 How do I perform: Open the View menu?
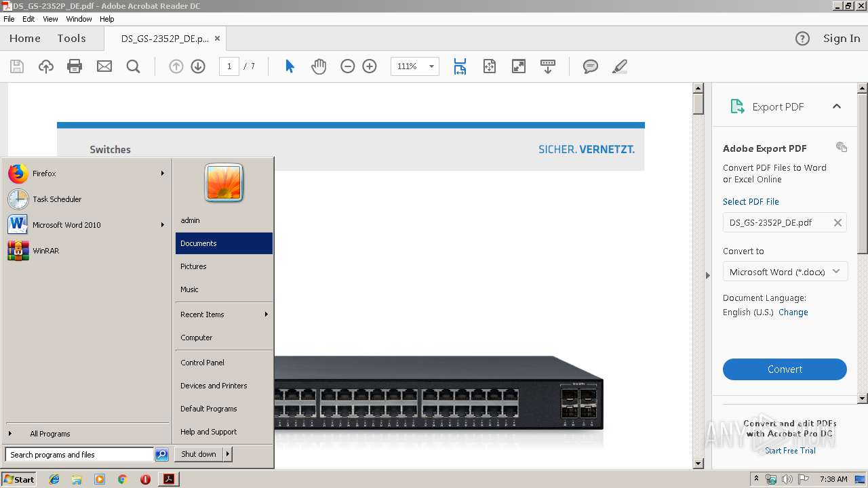(x=50, y=19)
